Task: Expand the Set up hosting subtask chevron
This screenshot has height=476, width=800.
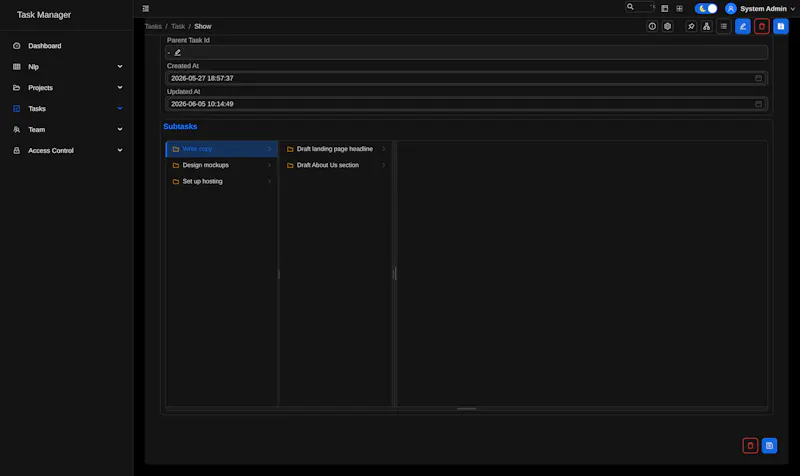Action: (269, 181)
